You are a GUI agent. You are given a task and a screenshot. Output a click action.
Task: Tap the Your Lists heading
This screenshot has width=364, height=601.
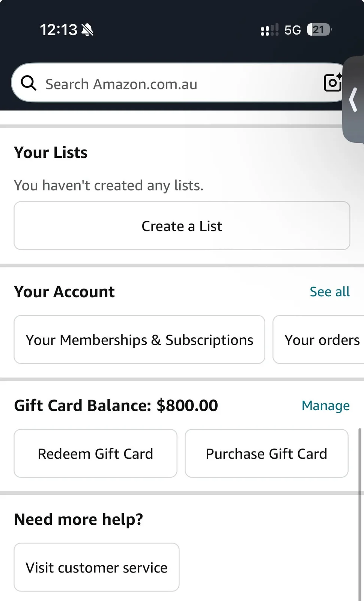[51, 153]
